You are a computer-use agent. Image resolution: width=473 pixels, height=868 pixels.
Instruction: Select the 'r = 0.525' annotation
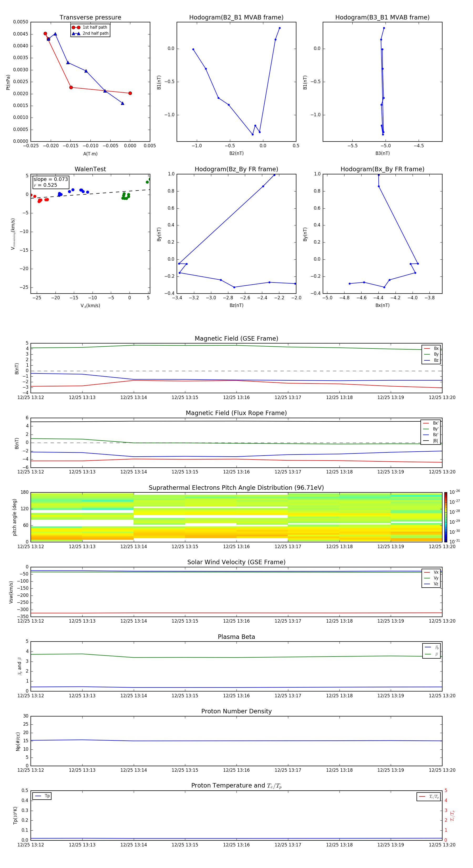46,185
